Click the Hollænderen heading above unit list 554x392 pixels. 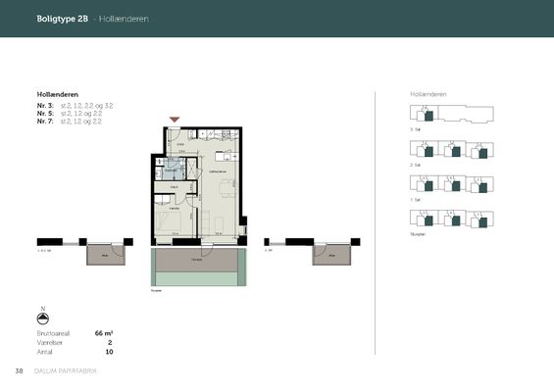point(58,94)
